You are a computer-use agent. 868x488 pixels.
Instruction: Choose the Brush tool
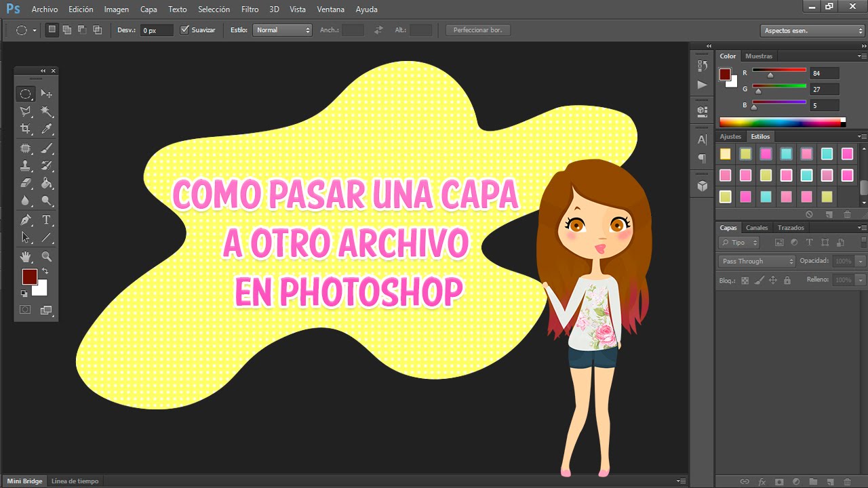click(47, 148)
